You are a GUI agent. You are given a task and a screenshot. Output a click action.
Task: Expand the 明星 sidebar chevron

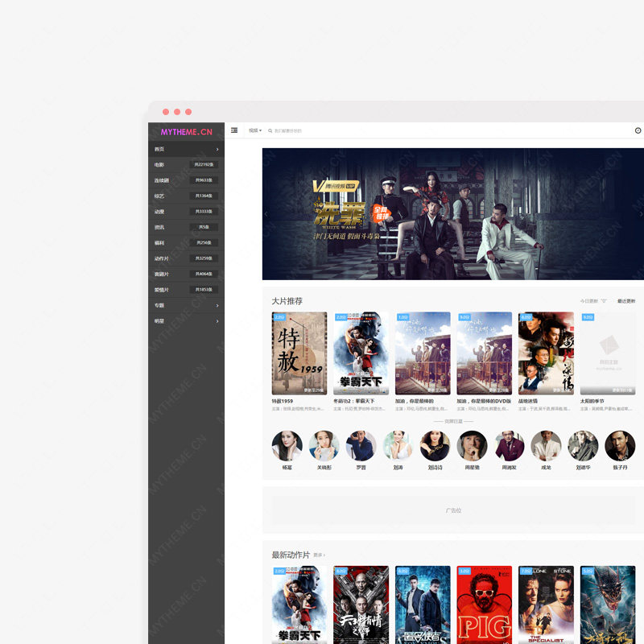point(217,321)
